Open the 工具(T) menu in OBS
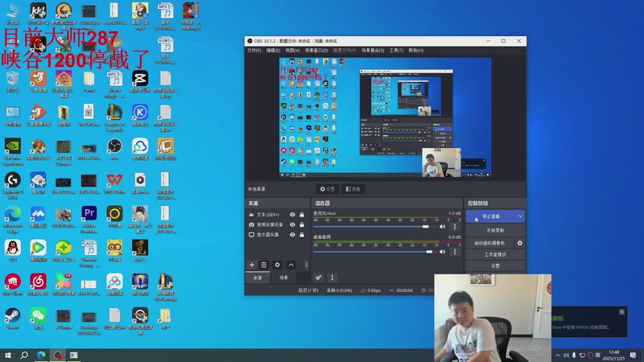The width and height of the screenshot is (644, 362). pos(396,51)
